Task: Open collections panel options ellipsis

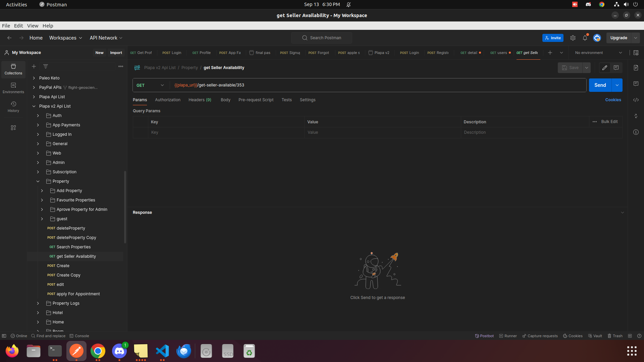Action: pyautogui.click(x=121, y=66)
